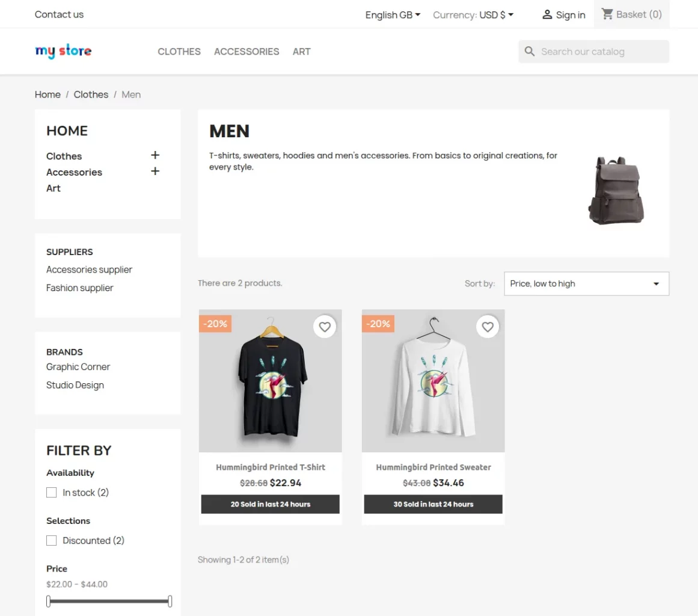Tick the In stock checkbox
Screen dimensions: 698x616
[52, 493]
